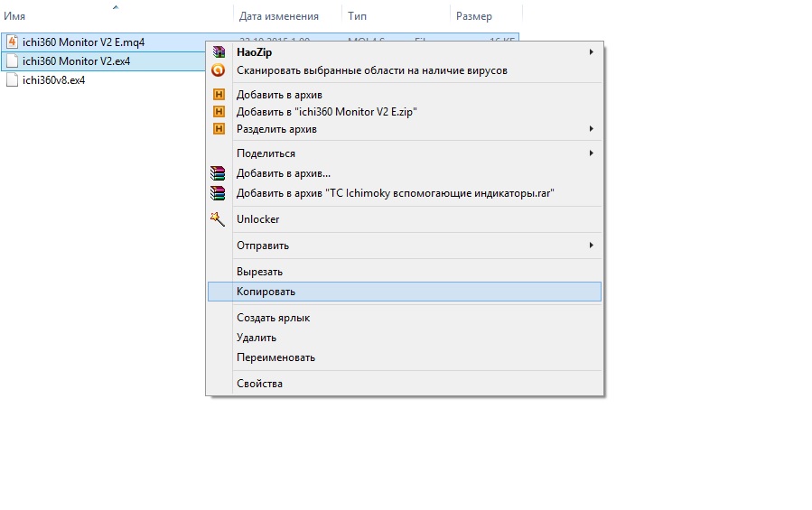812x510 pixels.
Task: Click the icon beside 'Добавить в "ichi360 Monitor V2 E.zip"'
Action: 219,111
